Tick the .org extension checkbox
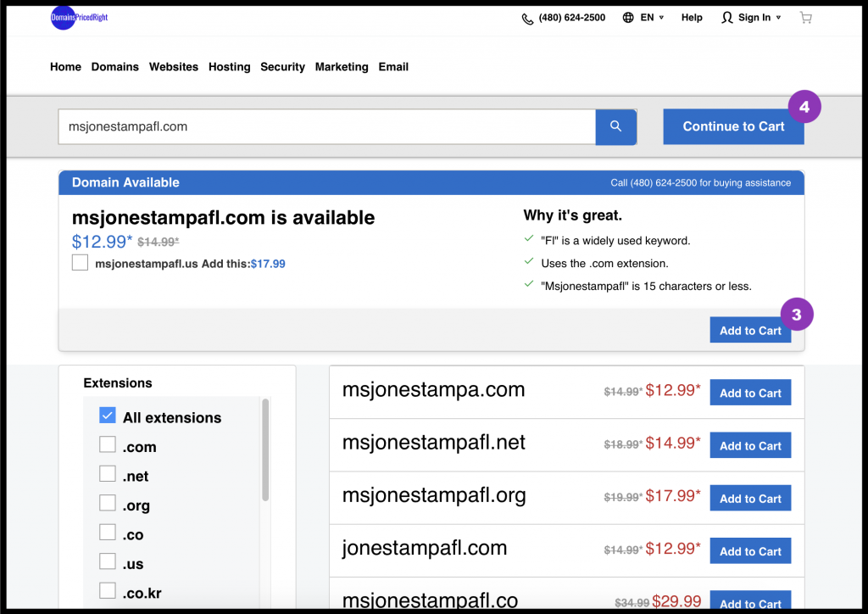The image size is (868, 614). 108,504
